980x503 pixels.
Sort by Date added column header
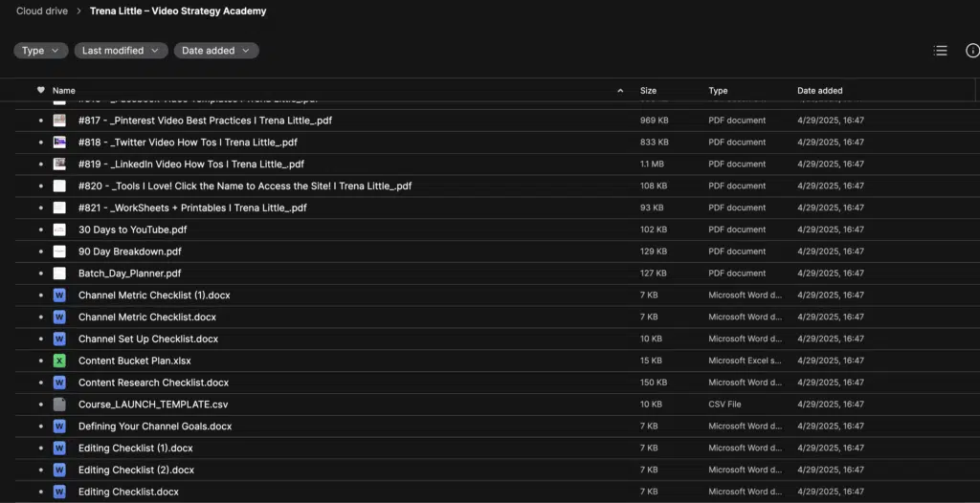[x=819, y=91]
